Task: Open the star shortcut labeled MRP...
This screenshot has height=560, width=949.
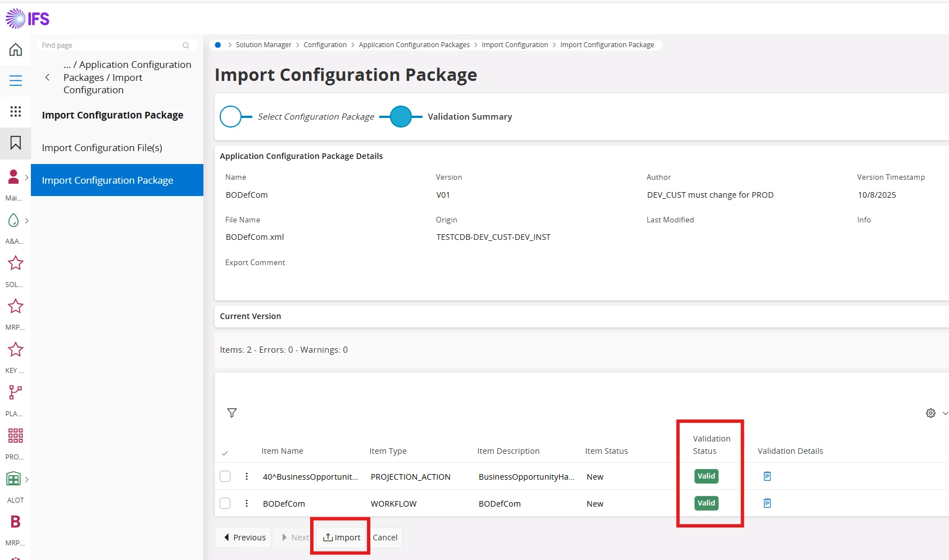Action: coord(15,306)
